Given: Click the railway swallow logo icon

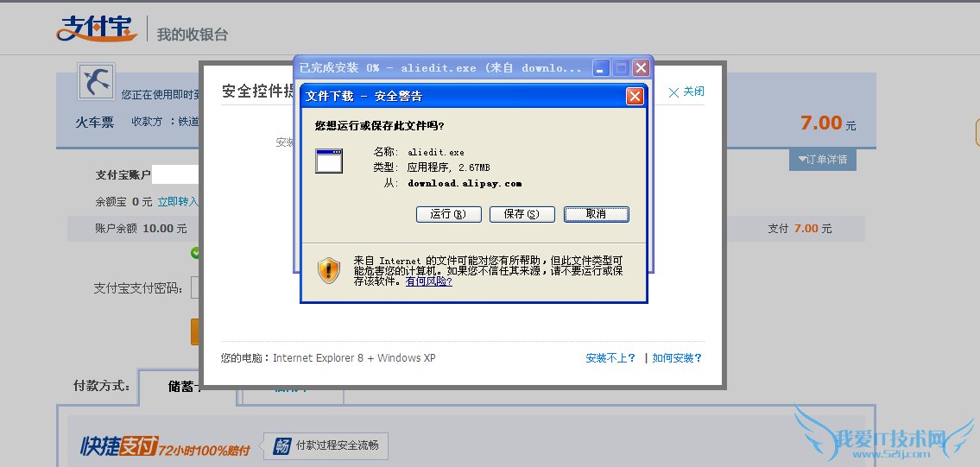Looking at the screenshot, I should 96,81.
